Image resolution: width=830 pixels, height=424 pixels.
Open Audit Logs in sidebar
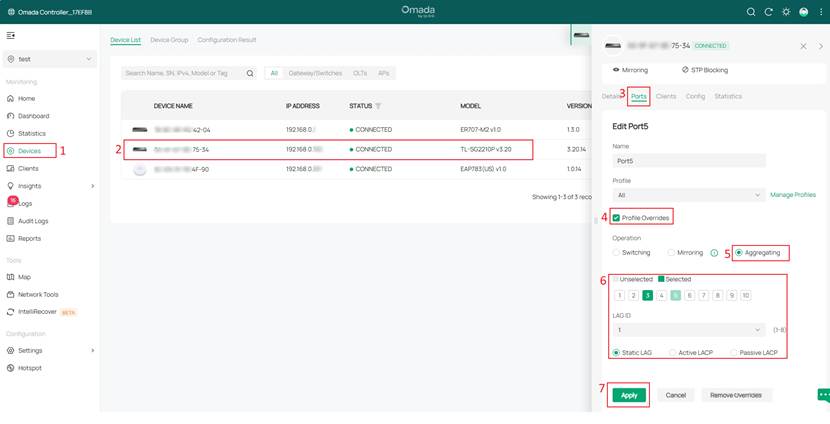click(33, 221)
